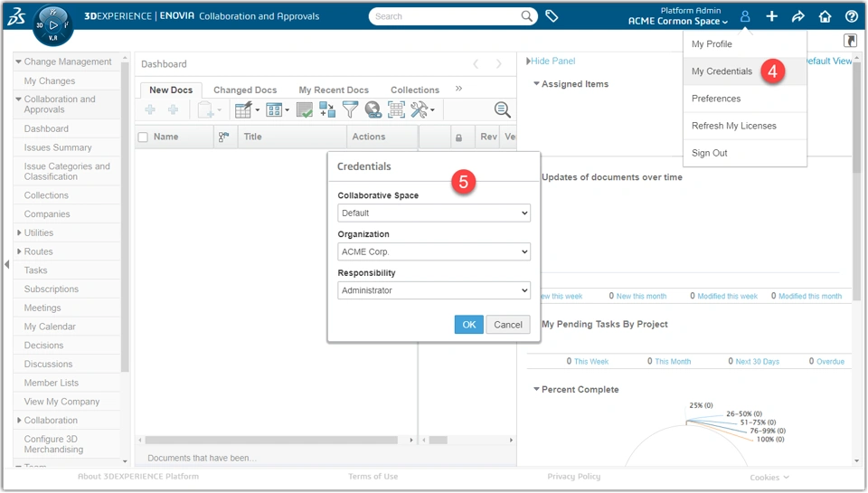Click the find-in-list magnifier icon
This screenshot has width=868, height=493.
click(x=502, y=109)
